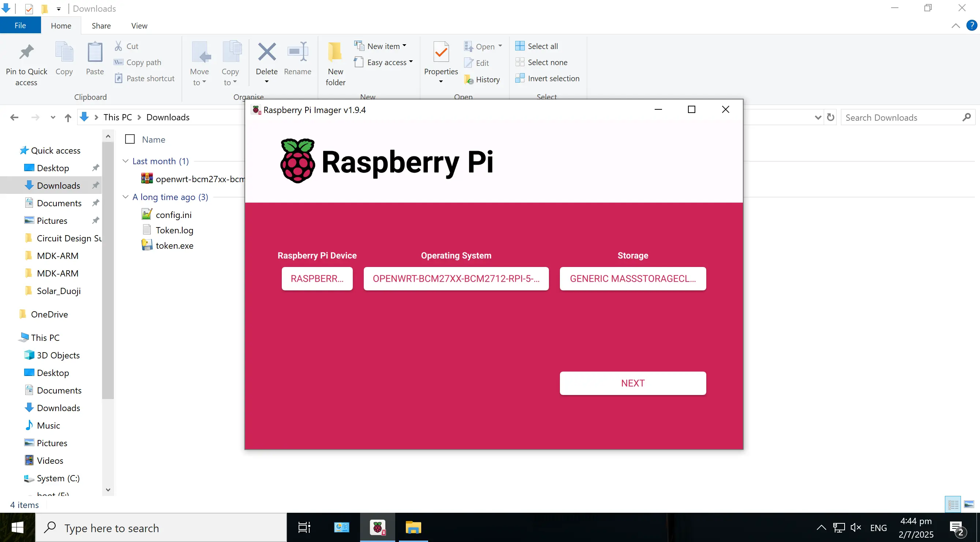Click the Up one level arrow

(x=68, y=117)
